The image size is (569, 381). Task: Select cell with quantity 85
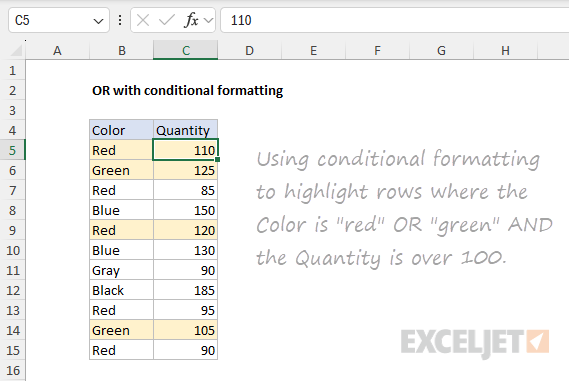[x=185, y=190]
